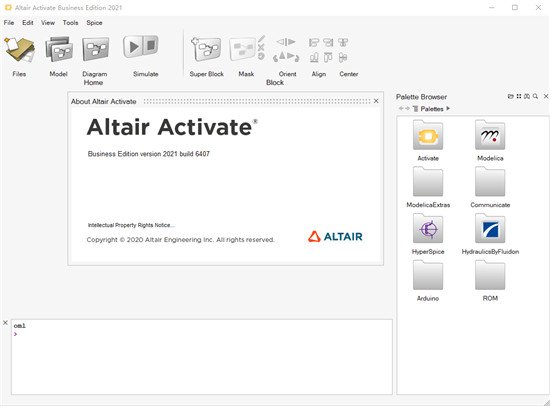The height and width of the screenshot is (406, 550).
Task: Click the rotate left orient icon
Action: [275, 58]
